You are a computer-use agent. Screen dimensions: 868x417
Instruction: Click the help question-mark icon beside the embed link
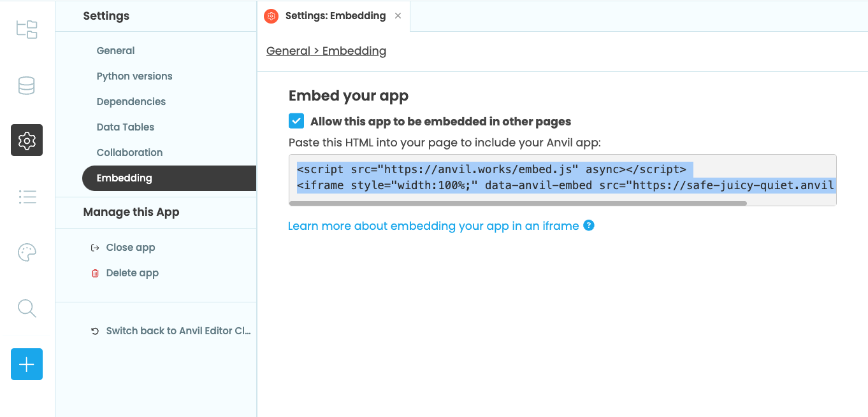point(588,225)
